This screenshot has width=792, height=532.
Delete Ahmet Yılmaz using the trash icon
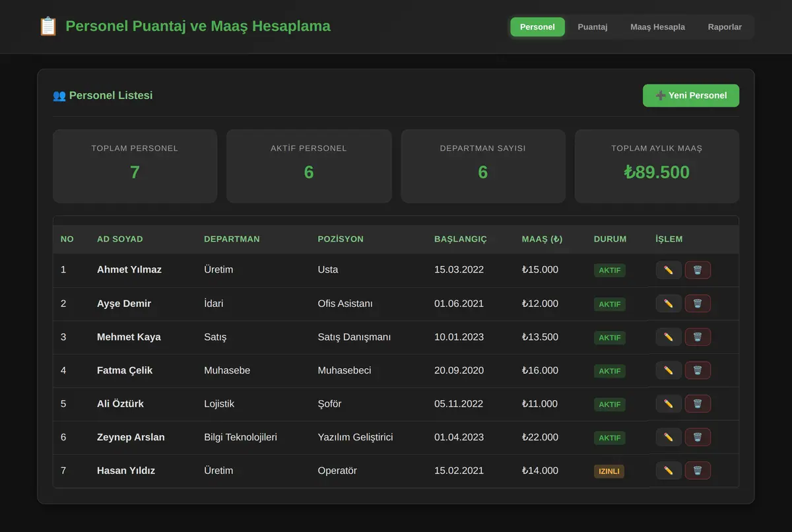[x=698, y=270]
